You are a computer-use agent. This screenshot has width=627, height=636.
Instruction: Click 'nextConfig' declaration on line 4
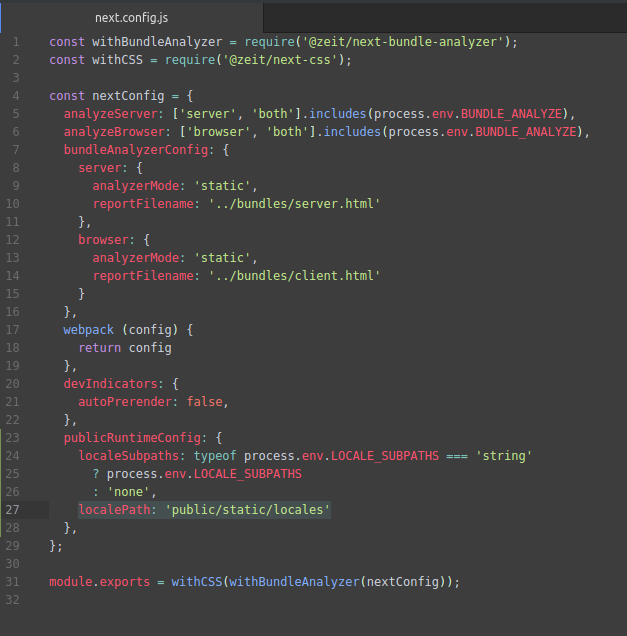point(129,96)
